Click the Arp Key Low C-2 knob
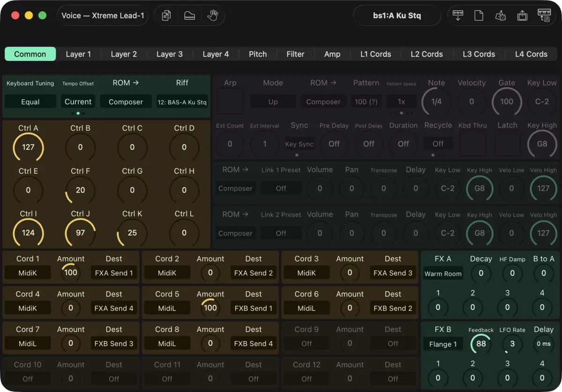 (x=542, y=101)
